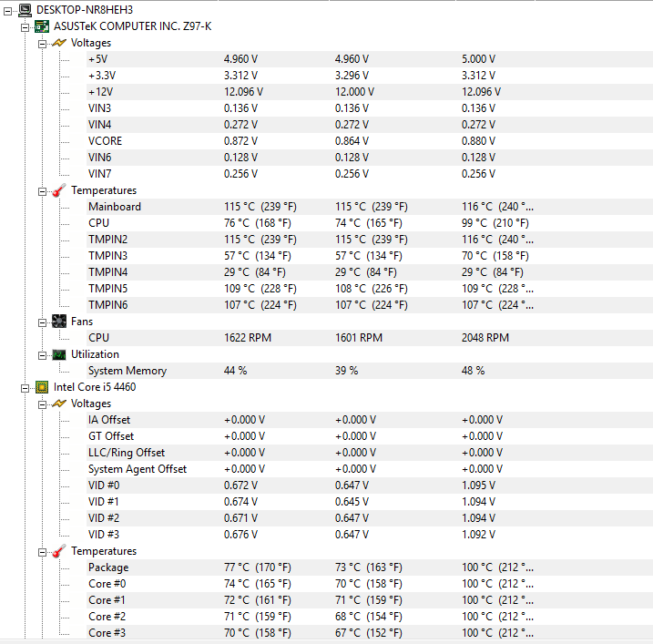
Task: Select the VIN7 row
Action: point(370,174)
